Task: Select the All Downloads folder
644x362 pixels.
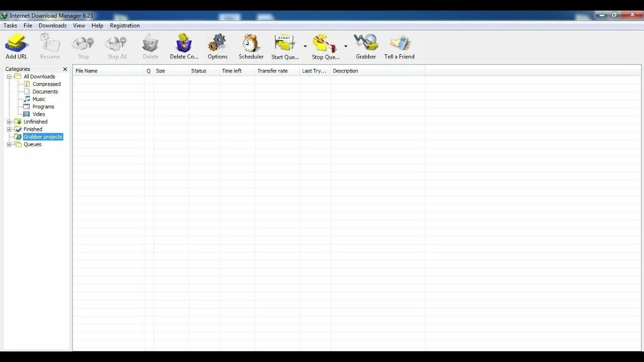Action: pyautogui.click(x=39, y=76)
